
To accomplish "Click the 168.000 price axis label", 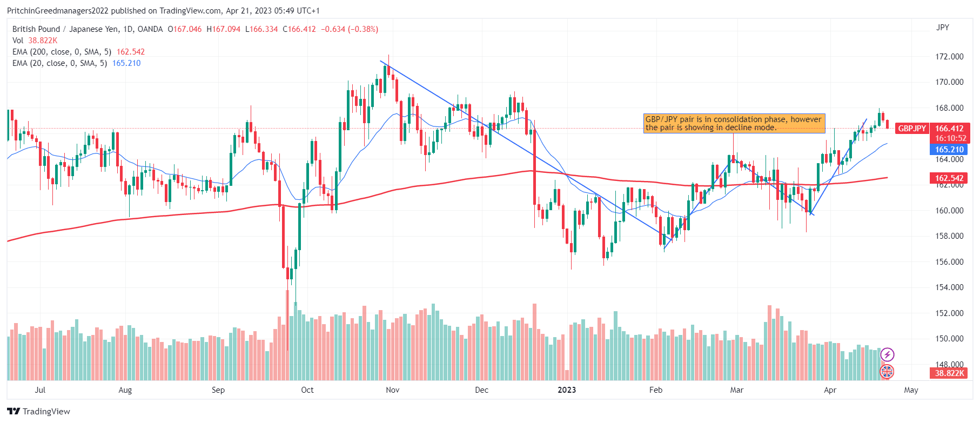I will pos(949,108).
